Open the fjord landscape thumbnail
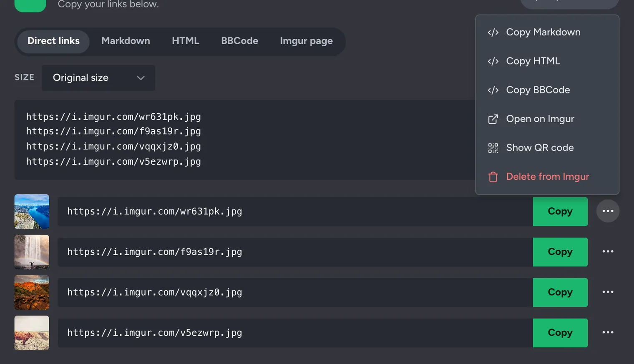The height and width of the screenshot is (364, 634). pyautogui.click(x=32, y=211)
